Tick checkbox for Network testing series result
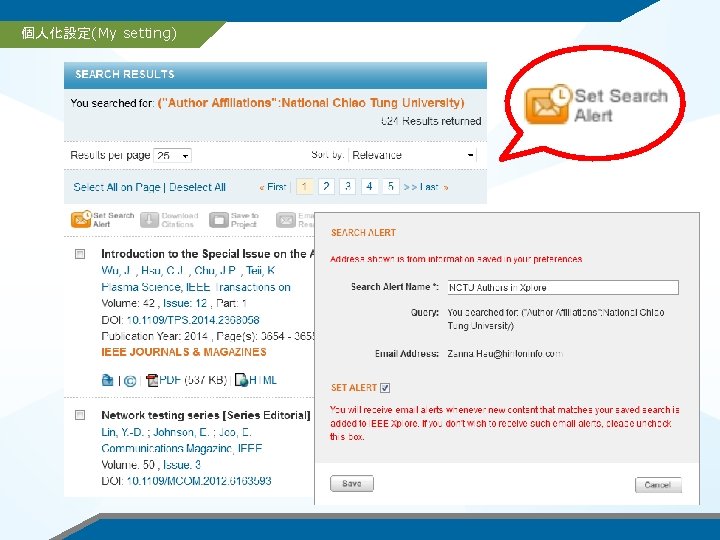 [x=80, y=415]
